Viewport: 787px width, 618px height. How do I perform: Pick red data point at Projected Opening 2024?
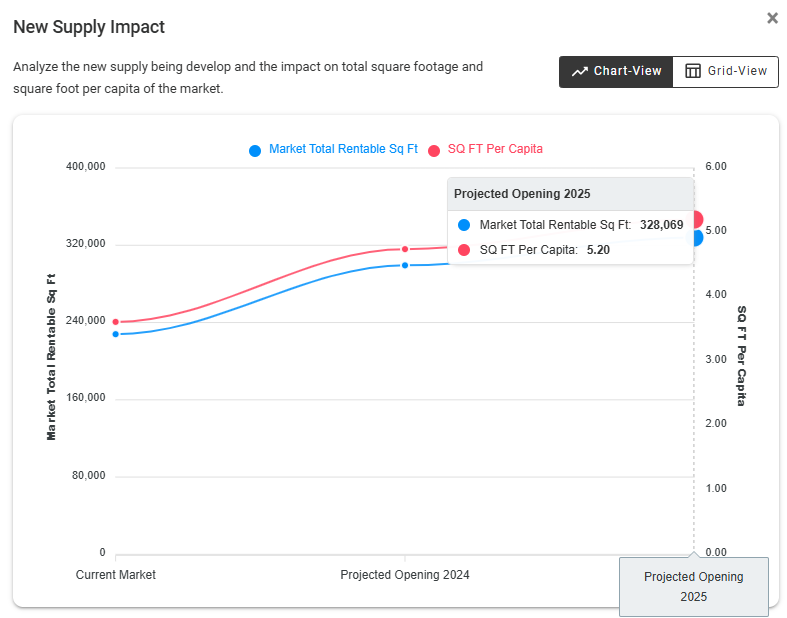(405, 249)
